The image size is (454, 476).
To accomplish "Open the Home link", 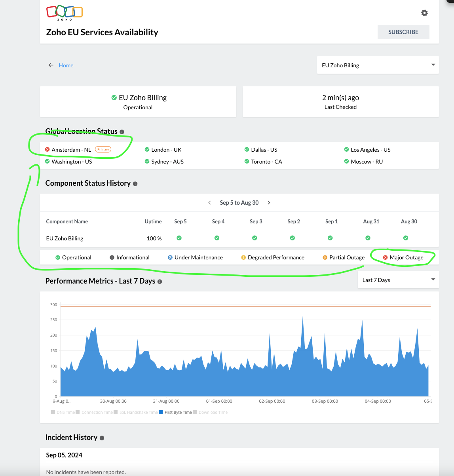I will tap(66, 65).
